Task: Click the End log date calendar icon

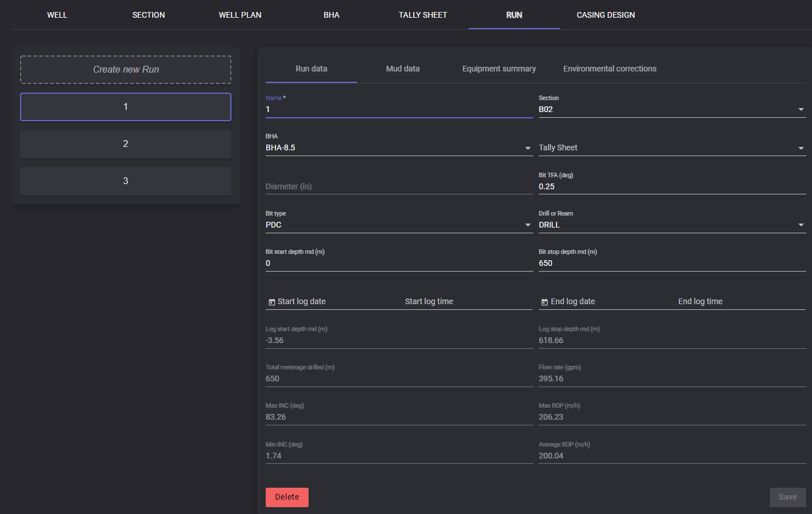Action: coord(545,302)
